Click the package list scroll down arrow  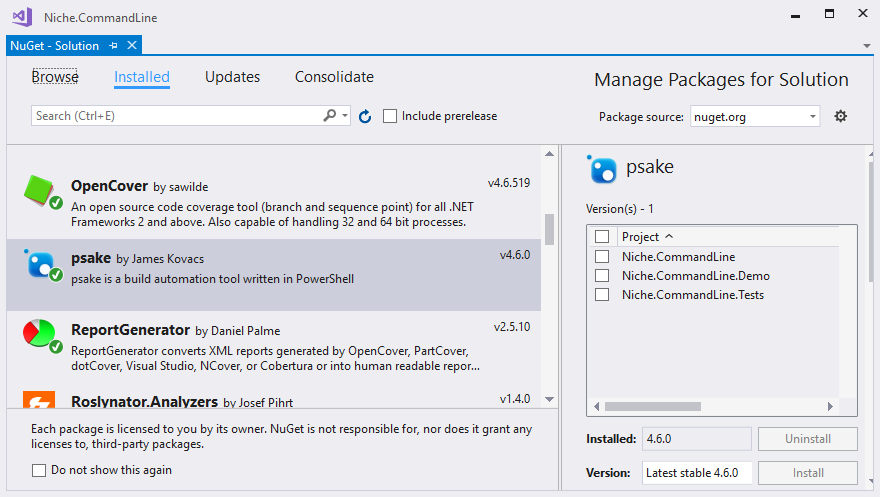coord(549,399)
